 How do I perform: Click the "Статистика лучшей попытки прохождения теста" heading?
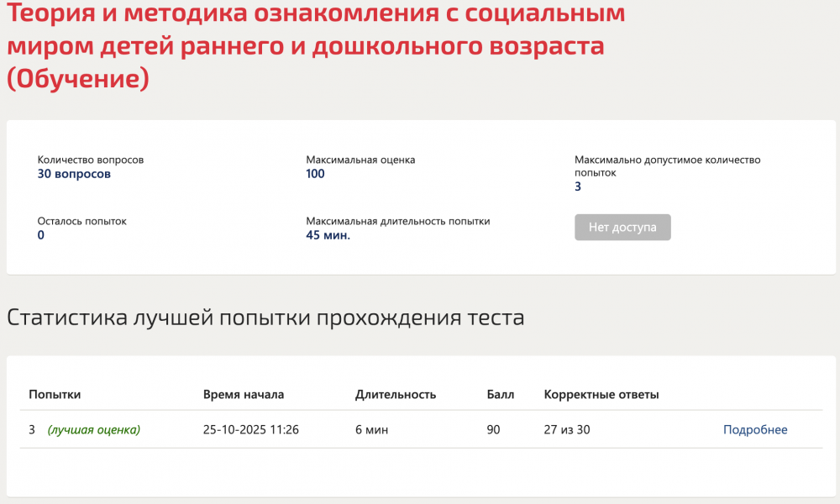coord(265,318)
